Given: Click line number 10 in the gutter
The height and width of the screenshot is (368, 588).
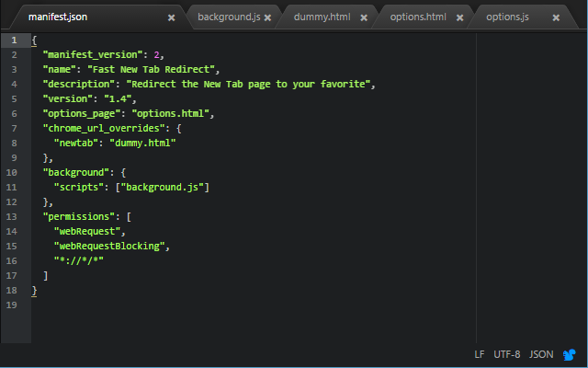Looking at the screenshot, I should coord(12,173).
